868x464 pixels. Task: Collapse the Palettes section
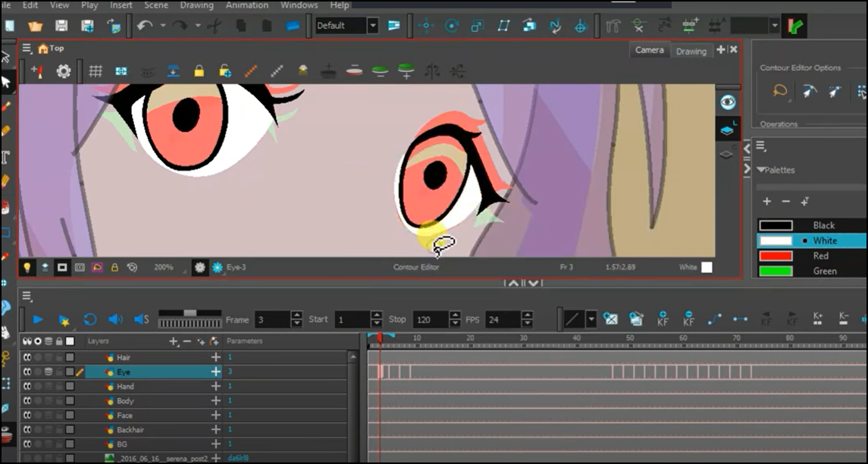tap(761, 170)
